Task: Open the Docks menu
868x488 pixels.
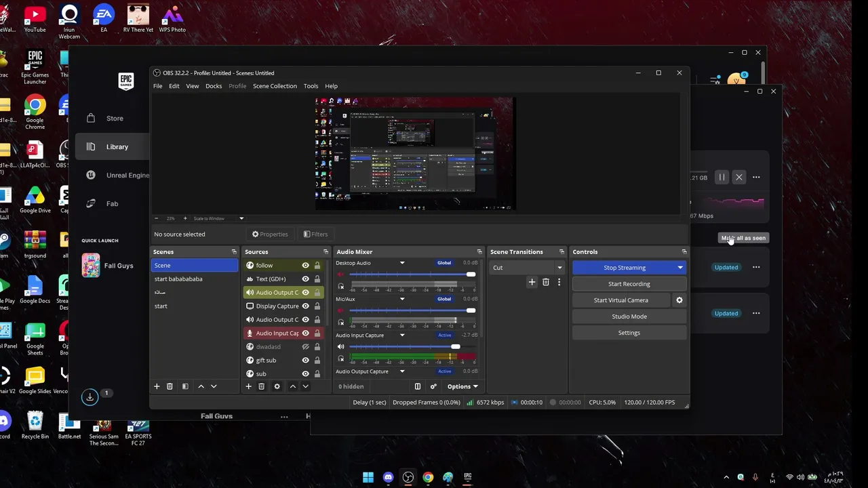Action: (214, 86)
